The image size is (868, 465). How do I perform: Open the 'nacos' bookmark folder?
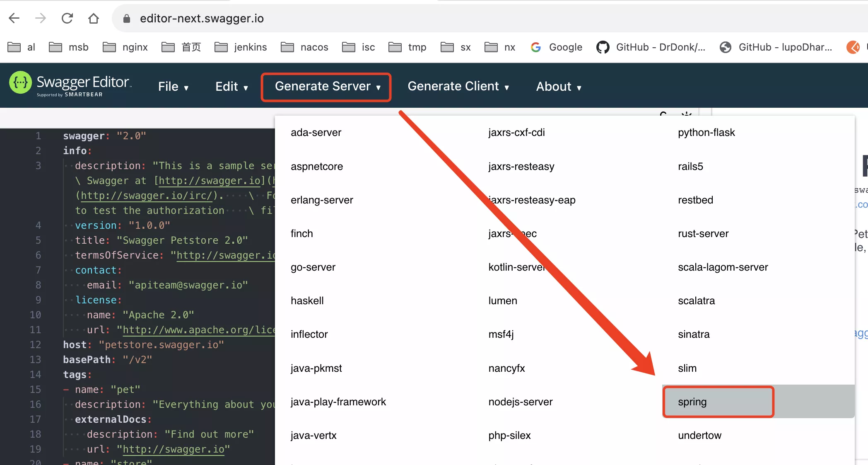pos(304,47)
